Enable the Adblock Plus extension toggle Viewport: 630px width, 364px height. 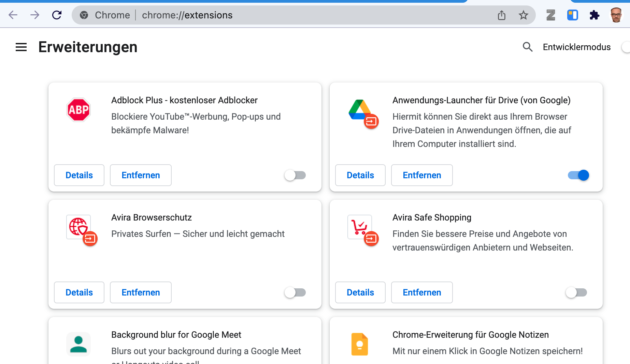(295, 175)
